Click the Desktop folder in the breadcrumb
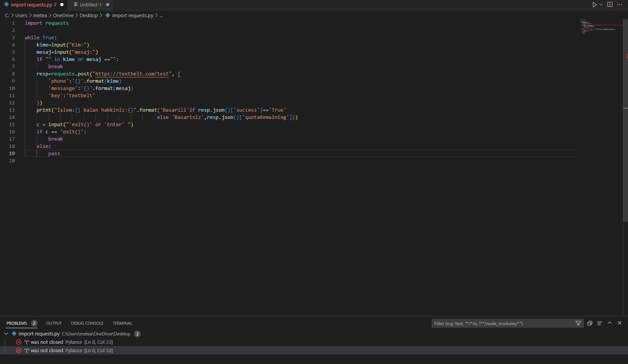The image size is (628, 364). coord(89,16)
